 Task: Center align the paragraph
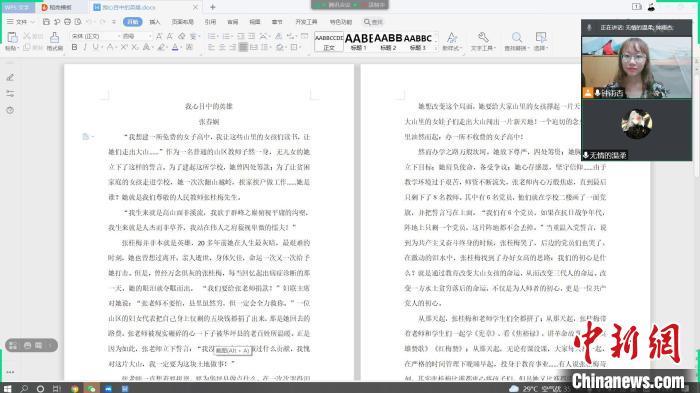pos(222,47)
